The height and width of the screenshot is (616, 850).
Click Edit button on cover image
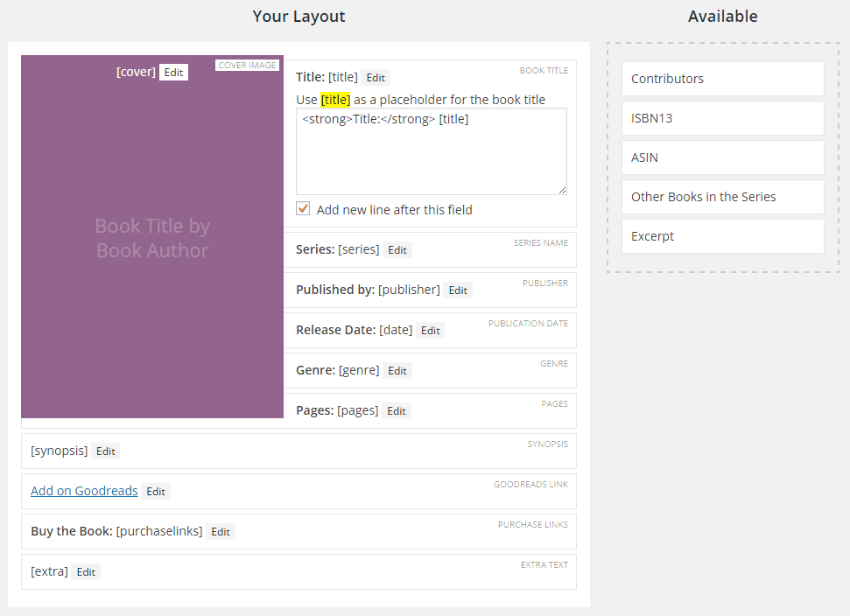pos(173,72)
